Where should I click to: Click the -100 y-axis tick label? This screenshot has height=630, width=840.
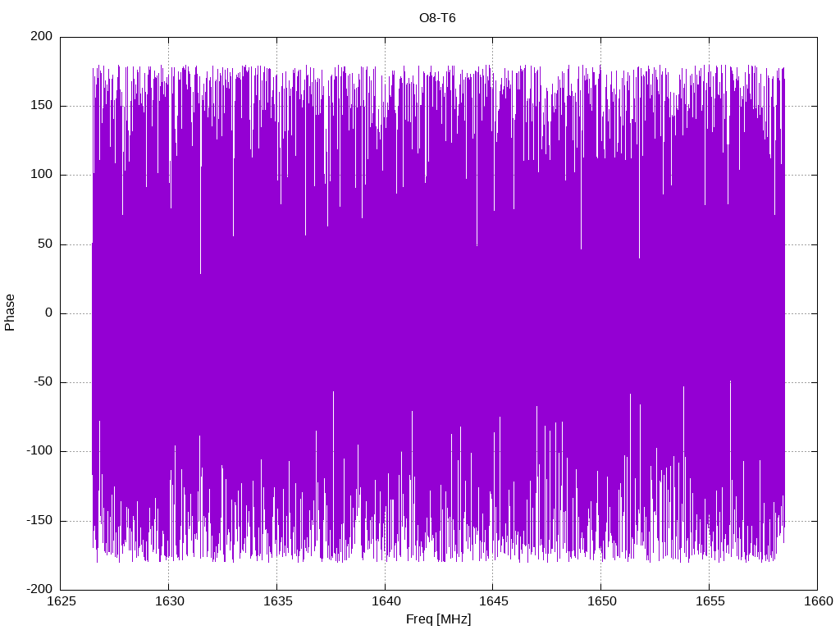click(39, 452)
